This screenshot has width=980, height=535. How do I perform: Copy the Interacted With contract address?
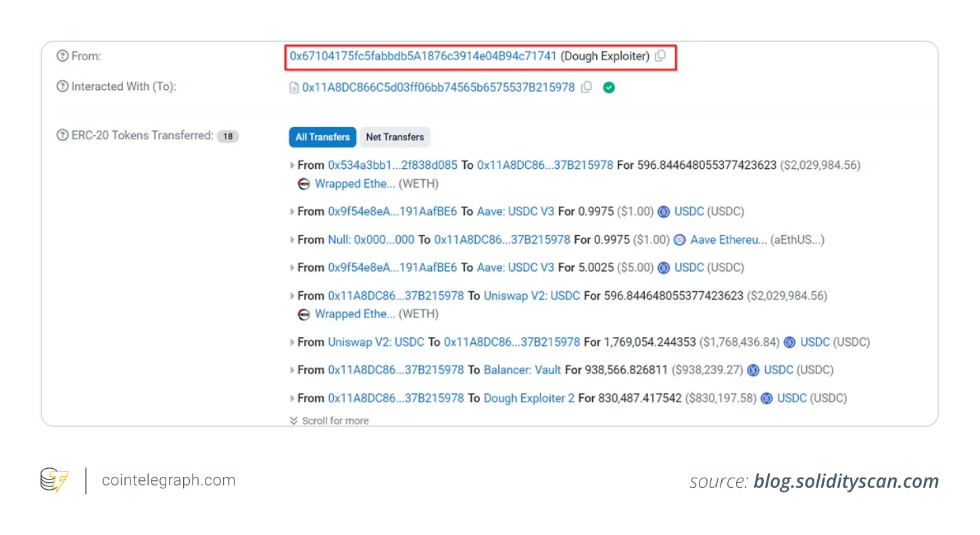[587, 87]
